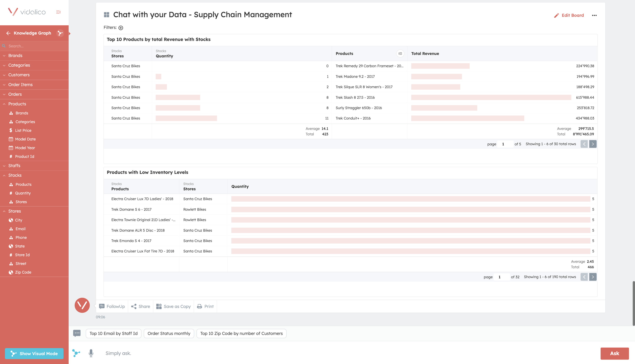635x364 pixels.
Task: Click the Share action
Action: click(140, 306)
